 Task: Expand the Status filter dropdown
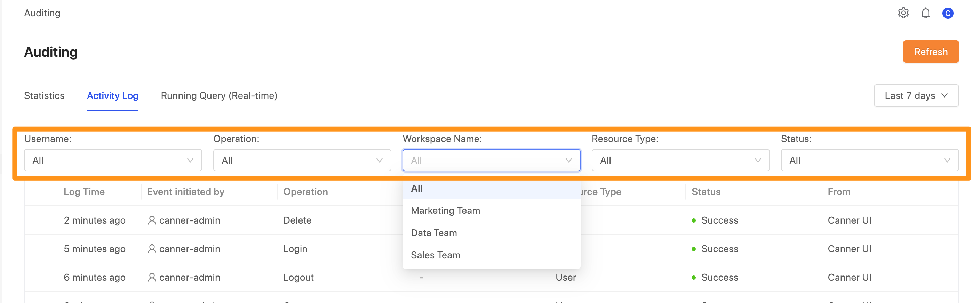click(x=869, y=160)
